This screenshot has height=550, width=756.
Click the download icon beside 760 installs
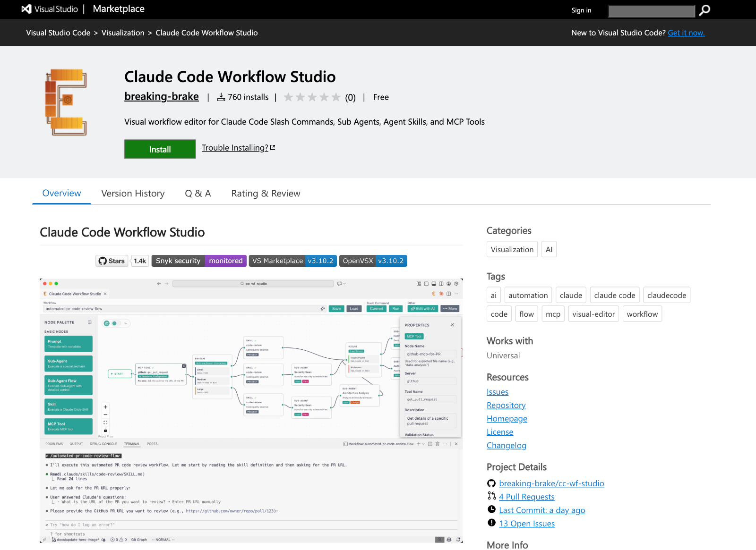pos(221,97)
